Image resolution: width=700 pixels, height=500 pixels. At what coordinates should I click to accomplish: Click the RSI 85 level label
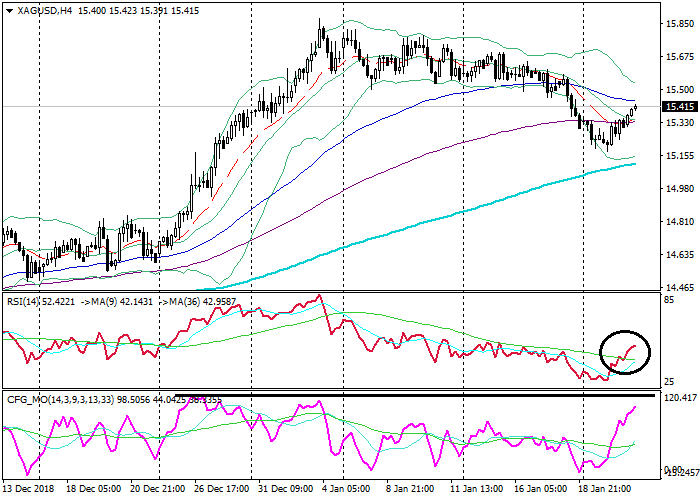pyautogui.click(x=669, y=299)
